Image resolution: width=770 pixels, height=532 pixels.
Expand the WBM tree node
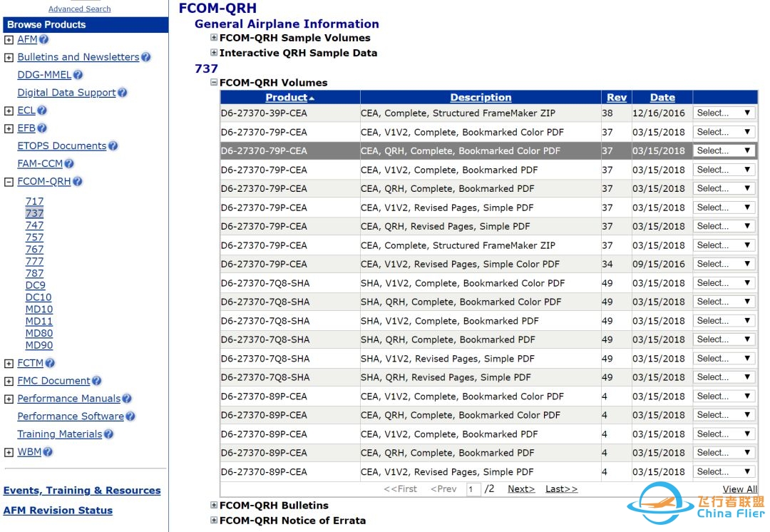9,452
